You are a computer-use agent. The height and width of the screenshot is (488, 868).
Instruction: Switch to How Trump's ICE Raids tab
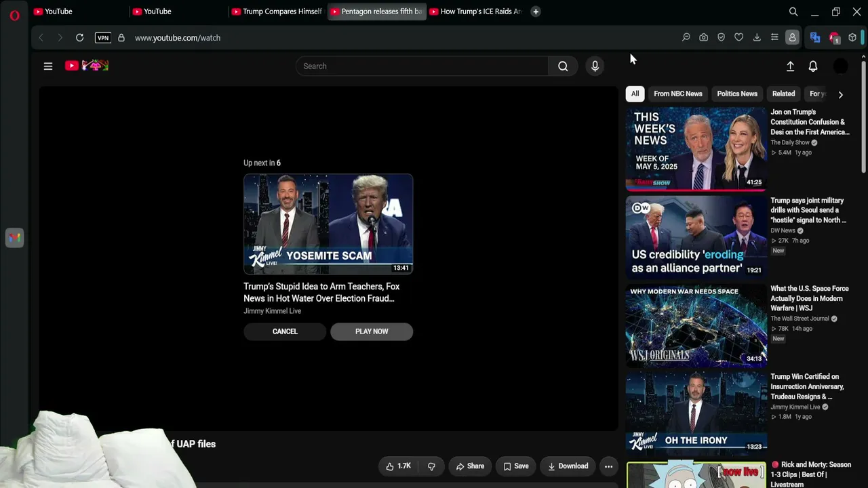(x=476, y=12)
